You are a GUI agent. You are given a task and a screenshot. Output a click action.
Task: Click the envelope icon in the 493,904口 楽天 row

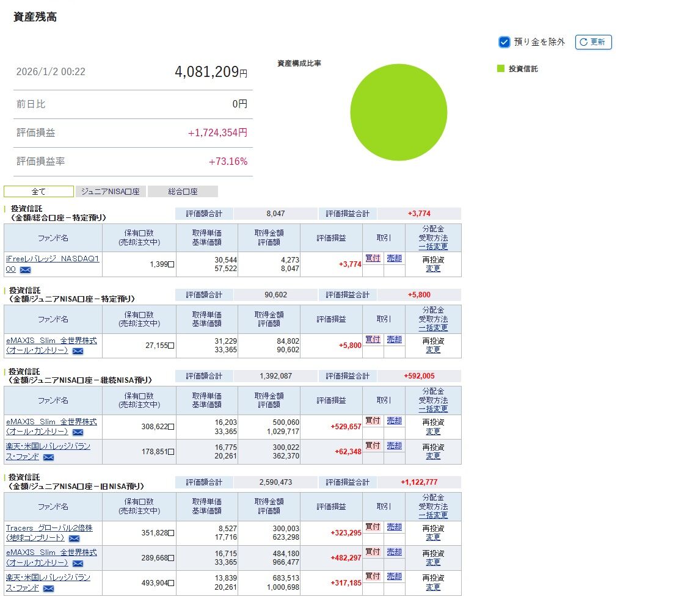click(49, 589)
